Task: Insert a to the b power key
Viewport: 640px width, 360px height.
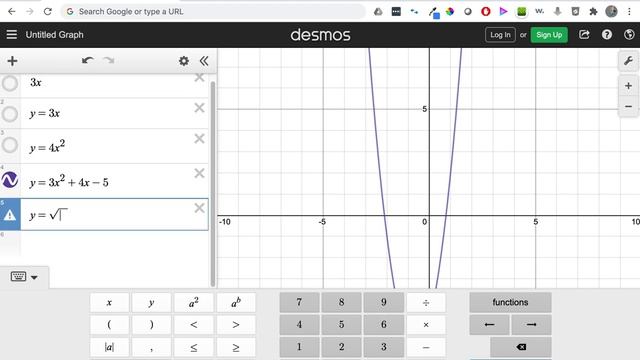Action: 236,302
